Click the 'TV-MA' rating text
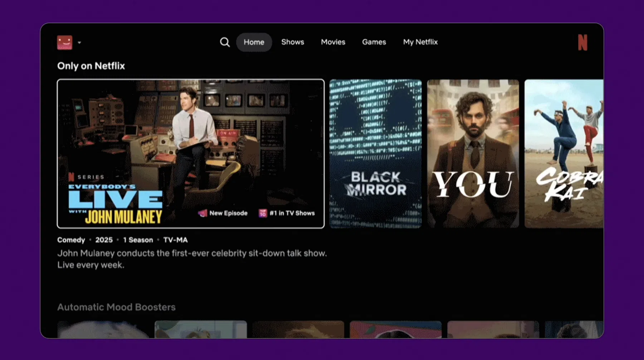This screenshot has width=644, height=360. (175, 240)
